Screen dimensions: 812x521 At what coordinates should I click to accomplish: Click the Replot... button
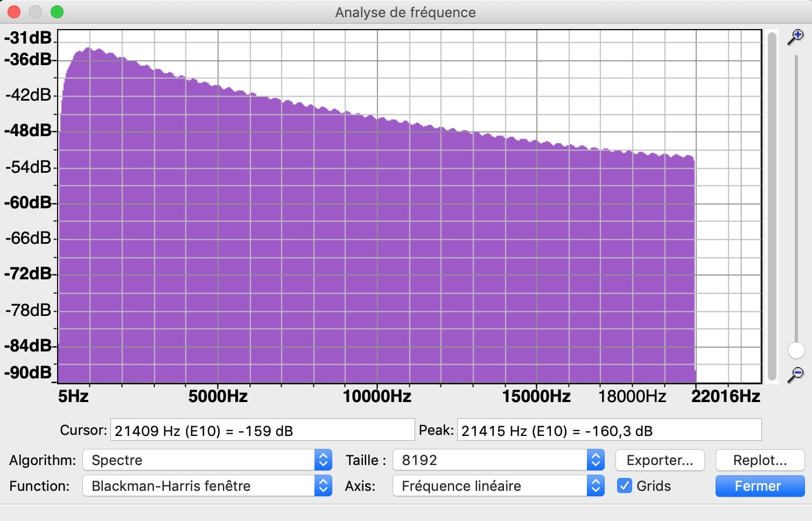(760, 460)
